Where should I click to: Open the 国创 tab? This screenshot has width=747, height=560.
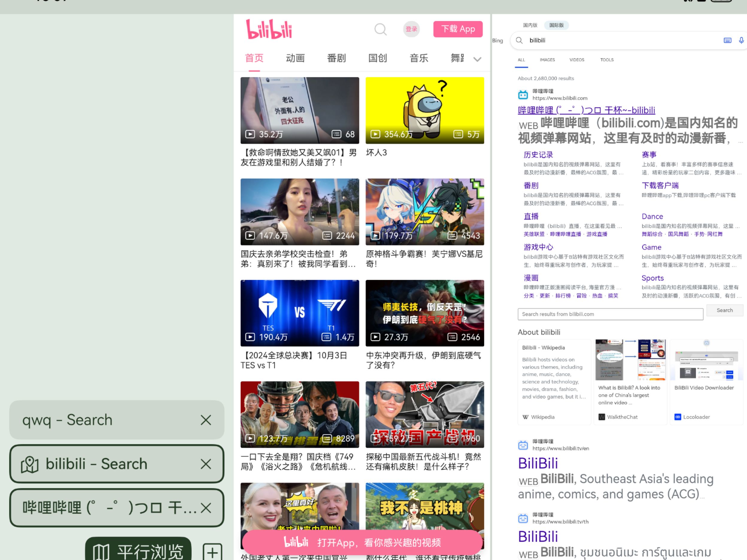[378, 58]
